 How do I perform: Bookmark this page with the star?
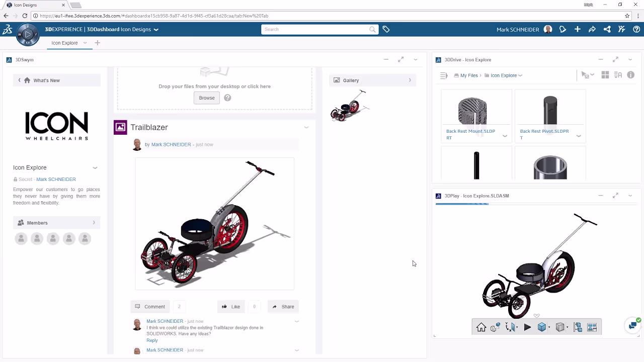[x=627, y=16]
